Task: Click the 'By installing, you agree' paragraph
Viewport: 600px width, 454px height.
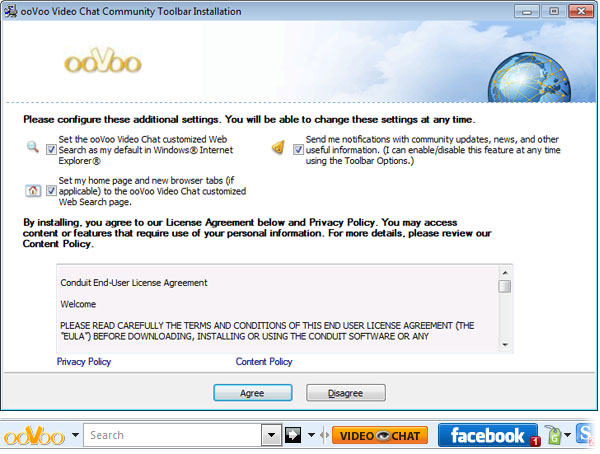Action: click(x=257, y=233)
